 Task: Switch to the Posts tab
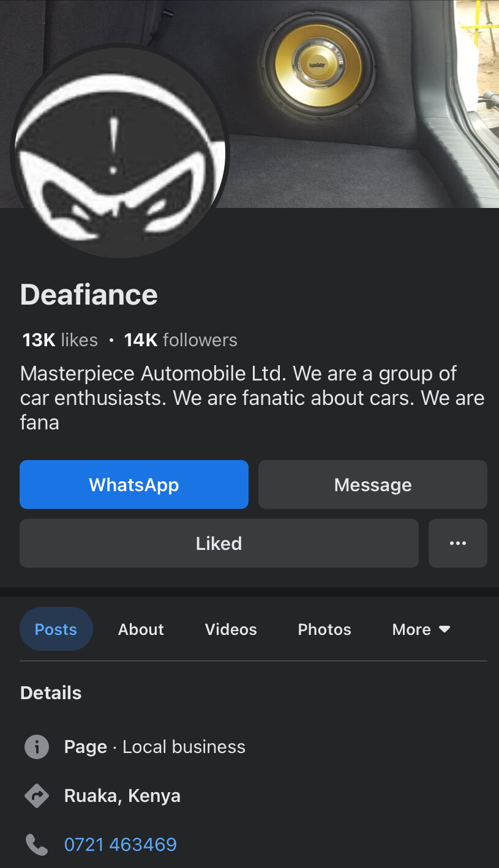[56, 629]
